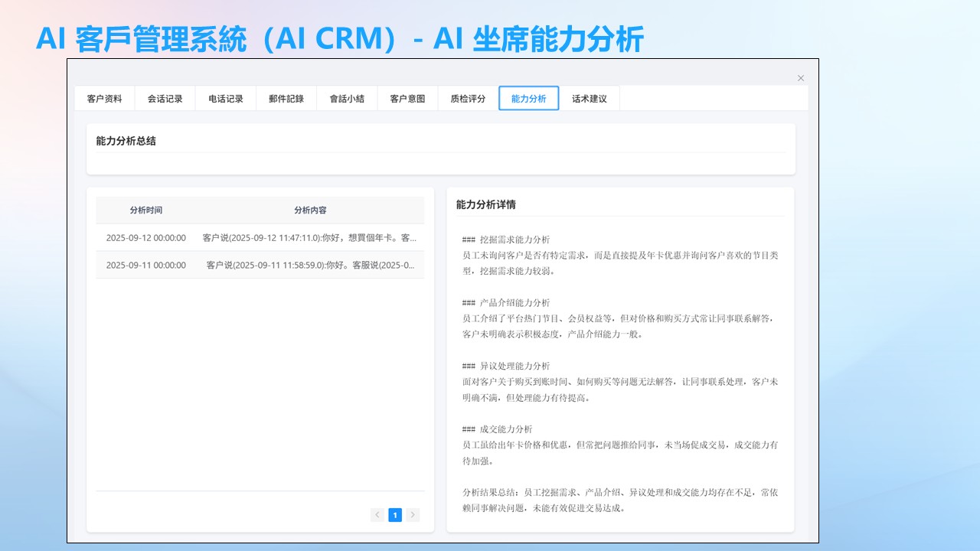This screenshot has height=551, width=980.
Task: Click the 分析时间 column header
Action: tap(145, 210)
